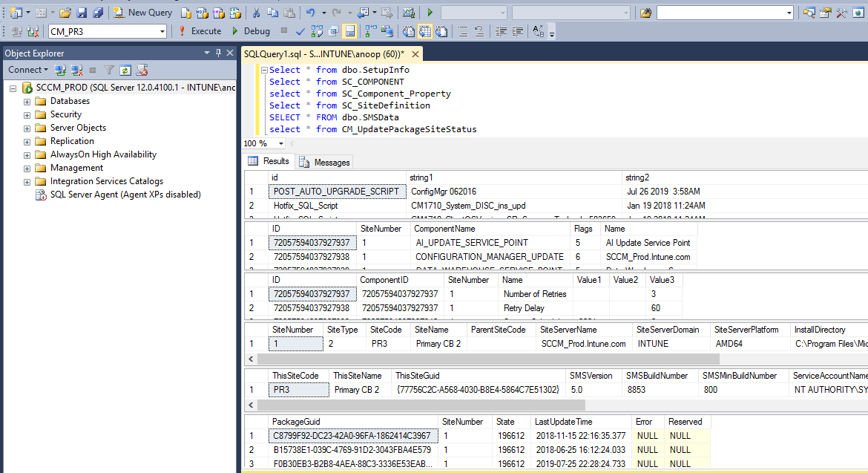868x473 pixels.
Task: Parse query with blue checkmark icon
Action: click(x=300, y=32)
